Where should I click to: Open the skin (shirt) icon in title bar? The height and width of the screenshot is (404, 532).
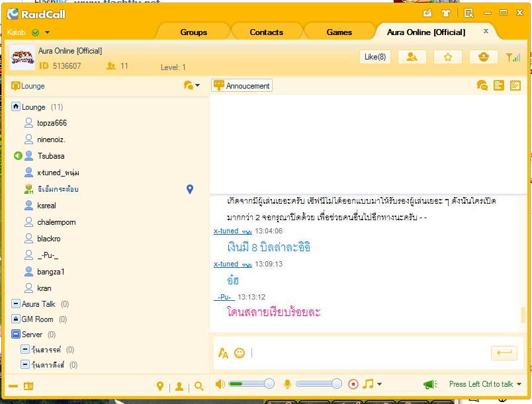[x=445, y=13]
